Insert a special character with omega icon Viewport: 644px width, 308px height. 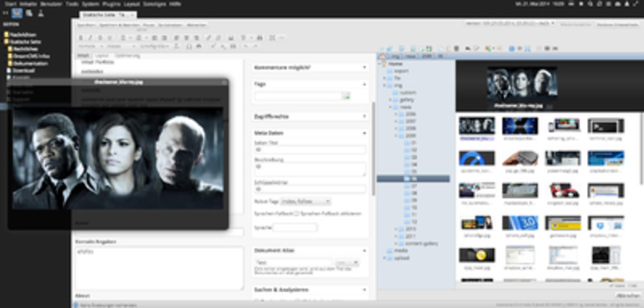[x=189, y=46]
